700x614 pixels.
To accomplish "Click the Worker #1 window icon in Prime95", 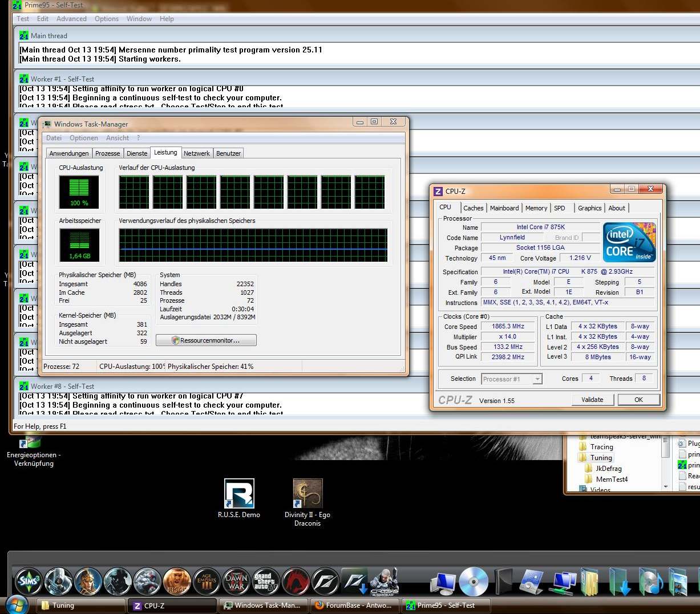I will coord(23,79).
